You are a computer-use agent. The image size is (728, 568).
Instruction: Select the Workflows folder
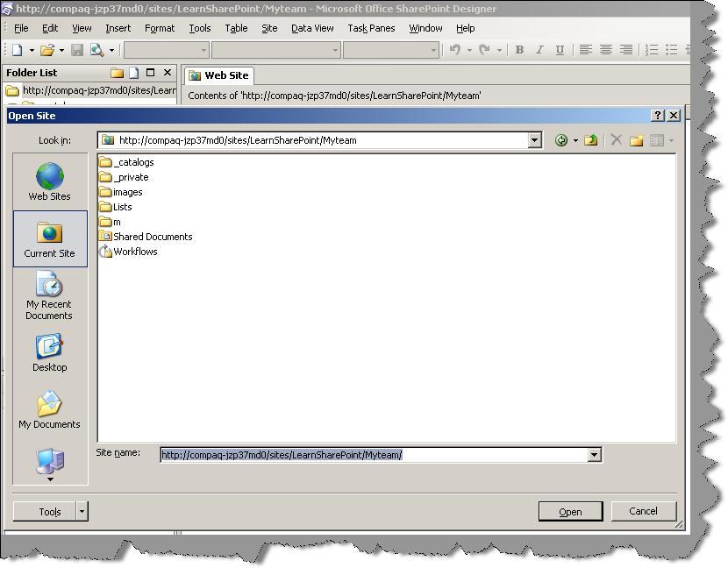coord(129,252)
